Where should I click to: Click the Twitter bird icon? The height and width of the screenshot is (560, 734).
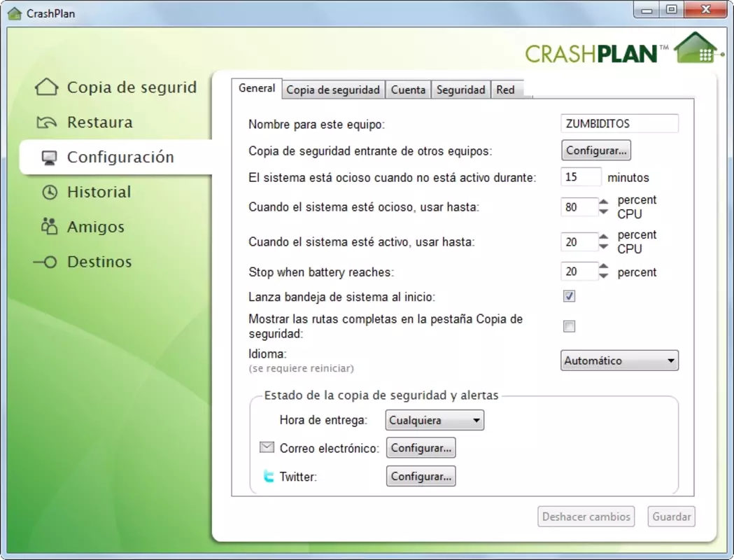[268, 476]
